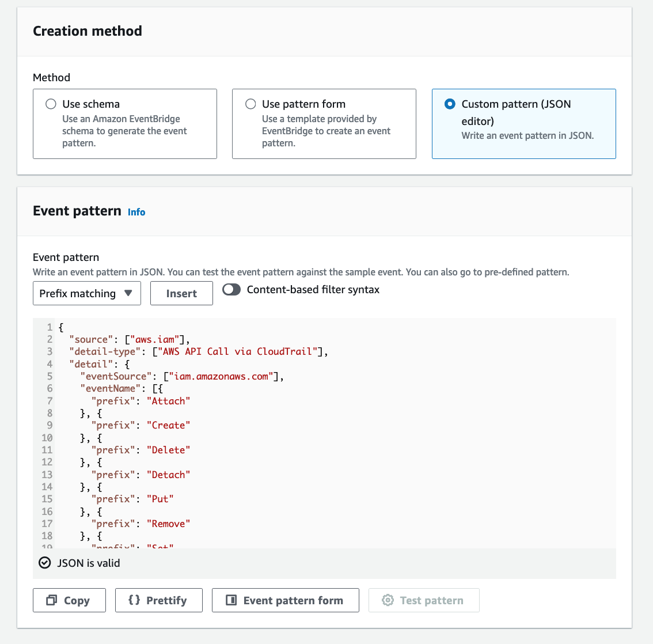Click the copy icon on the Copy button

pos(50,600)
